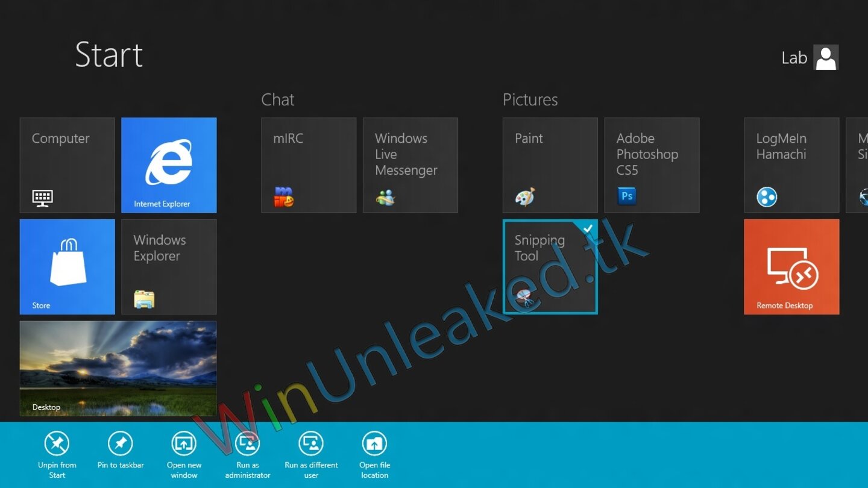Open the Store tile

point(68,267)
